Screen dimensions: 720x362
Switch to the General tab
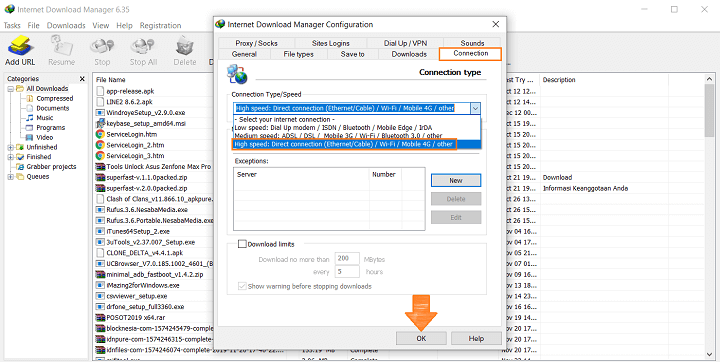coord(244,54)
